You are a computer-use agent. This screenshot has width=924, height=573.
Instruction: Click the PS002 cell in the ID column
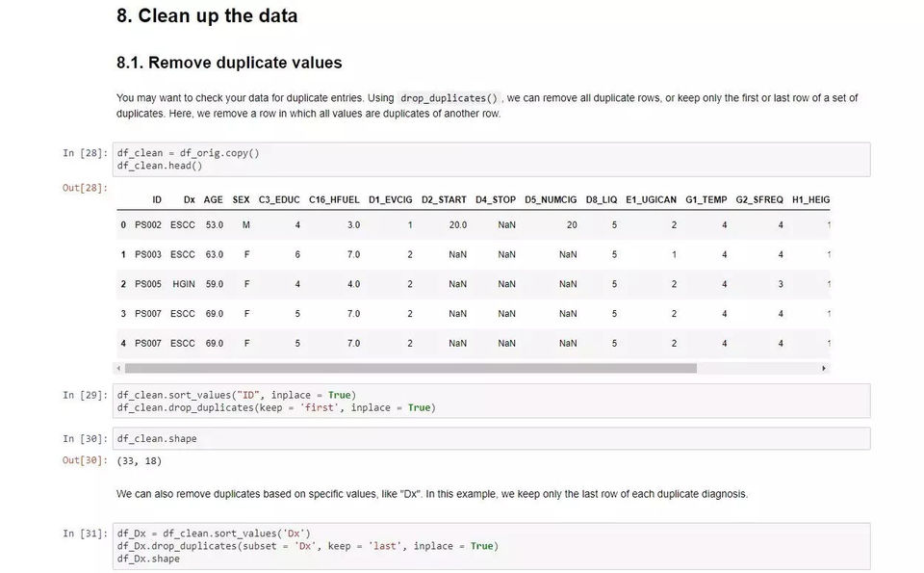click(148, 225)
